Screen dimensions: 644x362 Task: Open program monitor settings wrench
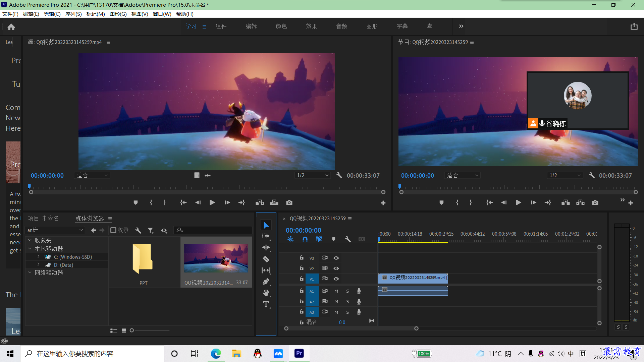pos(592,175)
